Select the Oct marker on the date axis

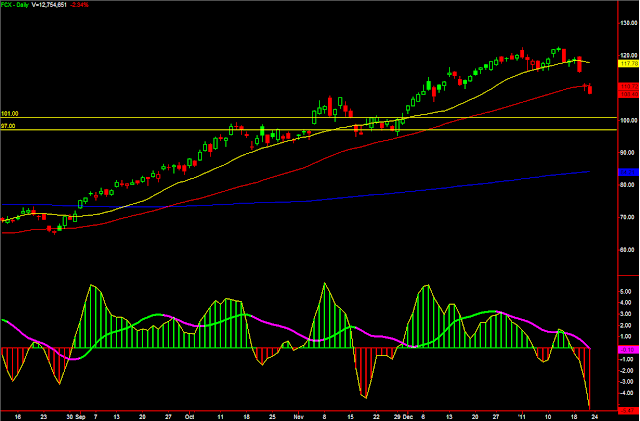tap(189, 417)
